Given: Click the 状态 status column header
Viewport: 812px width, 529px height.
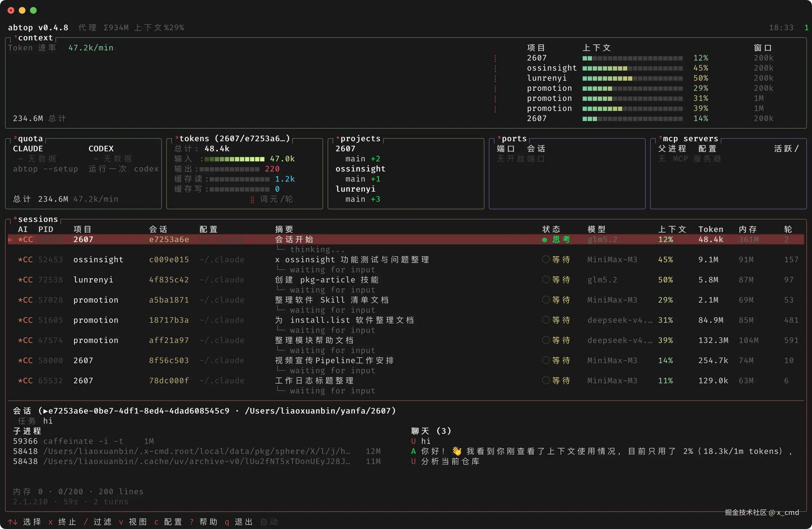Looking at the screenshot, I should (x=551, y=229).
